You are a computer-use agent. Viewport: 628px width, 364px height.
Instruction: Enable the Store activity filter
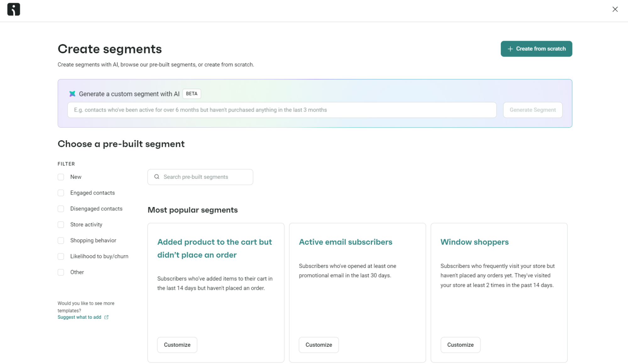coord(61,224)
